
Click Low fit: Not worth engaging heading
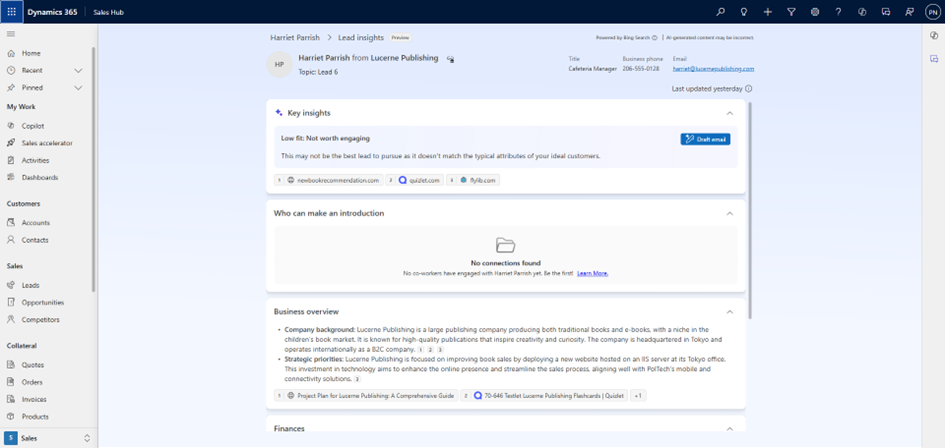(325, 138)
